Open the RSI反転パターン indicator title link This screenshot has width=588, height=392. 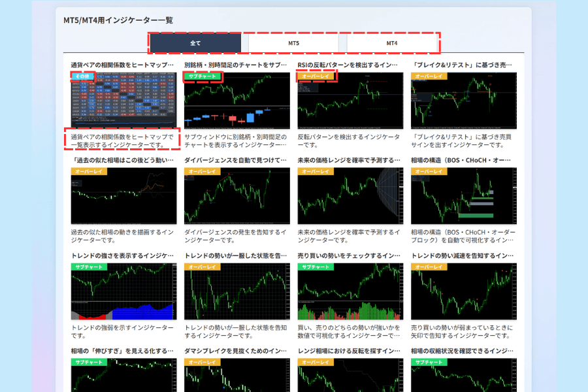tap(348, 65)
